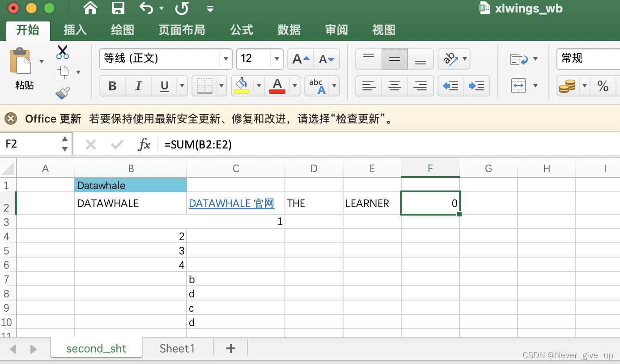
Task: Toggle middle vertical alignment
Action: coord(395,59)
